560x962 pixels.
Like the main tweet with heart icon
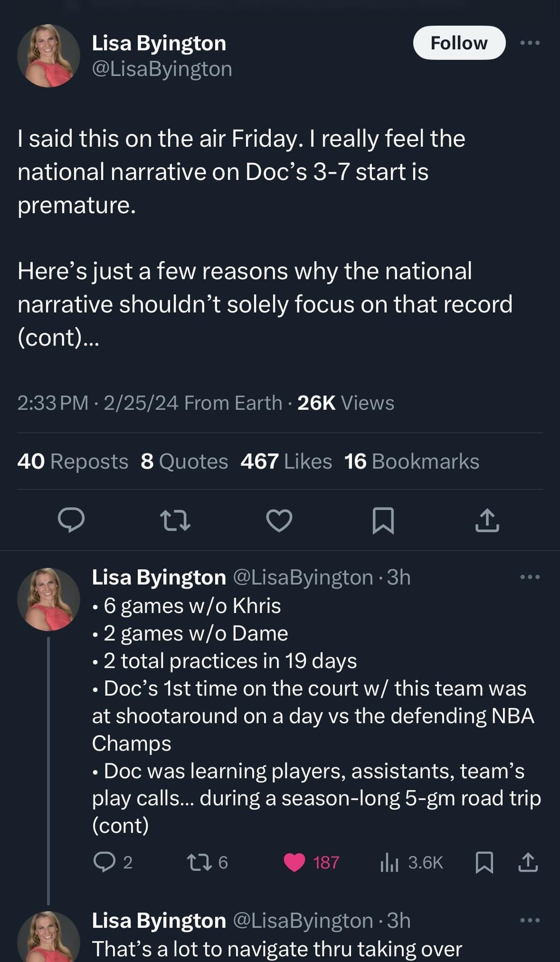(x=279, y=520)
